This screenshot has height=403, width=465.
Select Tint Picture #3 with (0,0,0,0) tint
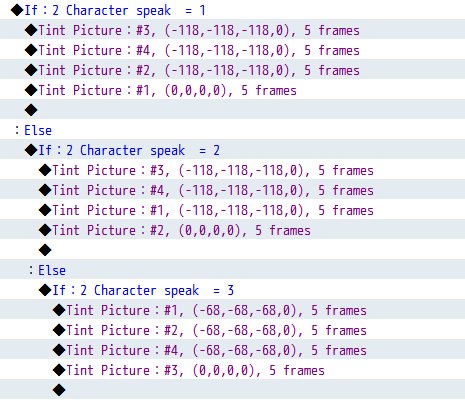coord(232,369)
